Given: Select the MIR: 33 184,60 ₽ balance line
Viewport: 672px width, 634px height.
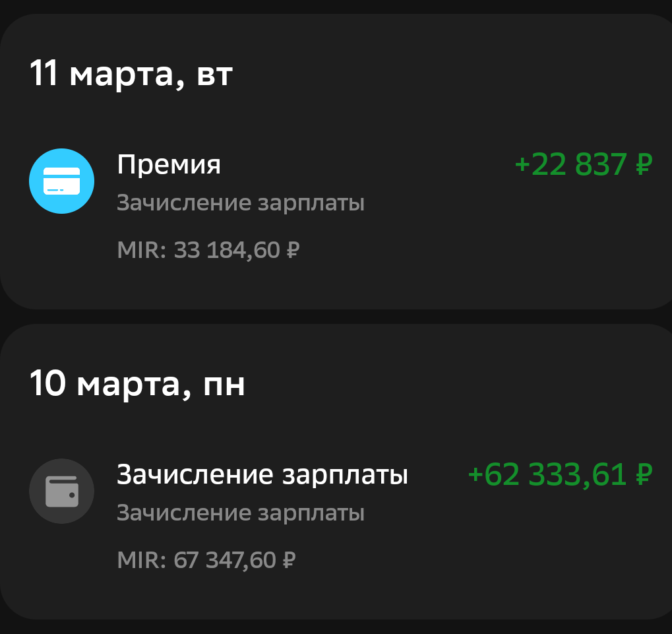Looking at the screenshot, I should coord(208,251).
